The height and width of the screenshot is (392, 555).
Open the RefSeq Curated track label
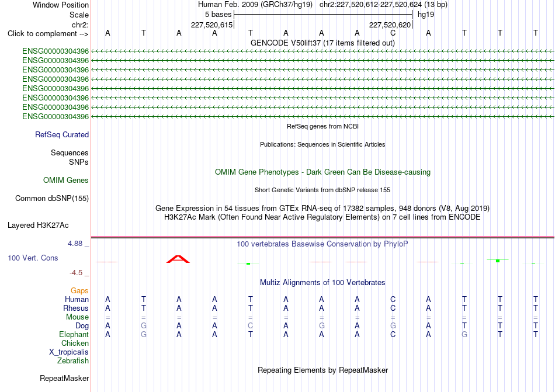click(x=62, y=135)
